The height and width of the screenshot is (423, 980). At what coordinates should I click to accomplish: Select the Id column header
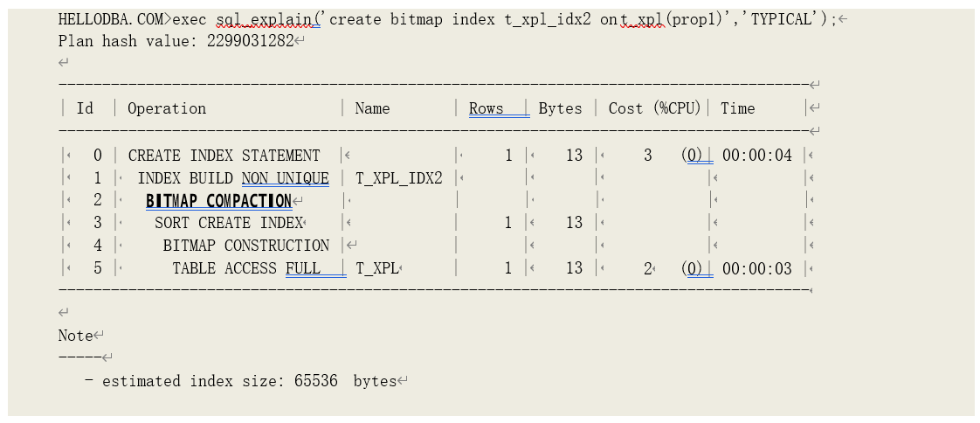(x=85, y=108)
